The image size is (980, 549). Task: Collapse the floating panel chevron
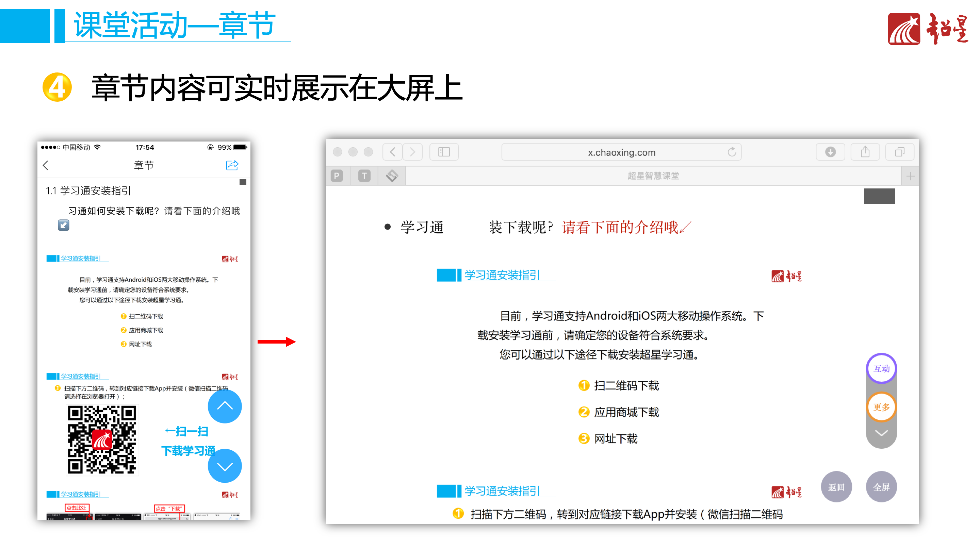[x=881, y=433]
